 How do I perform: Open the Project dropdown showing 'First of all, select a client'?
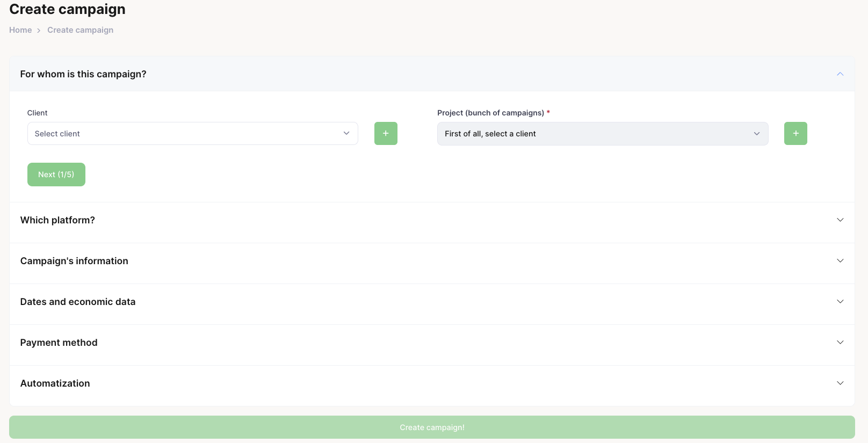coord(603,134)
